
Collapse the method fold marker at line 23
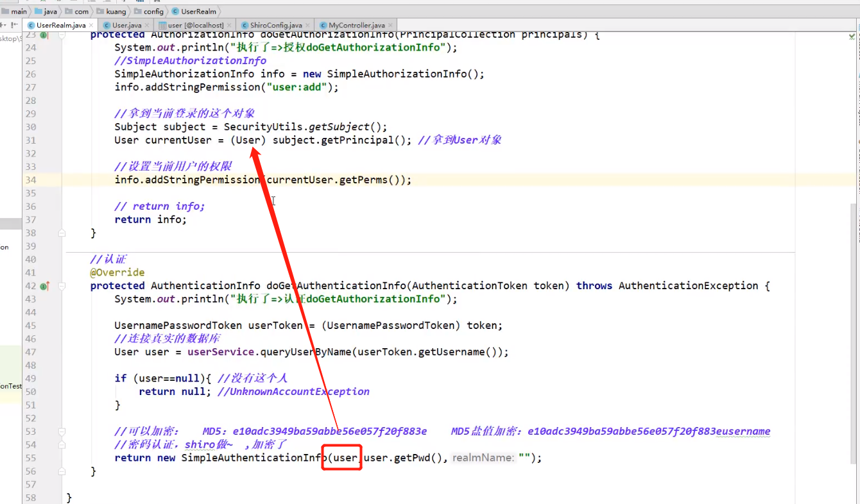(x=62, y=35)
